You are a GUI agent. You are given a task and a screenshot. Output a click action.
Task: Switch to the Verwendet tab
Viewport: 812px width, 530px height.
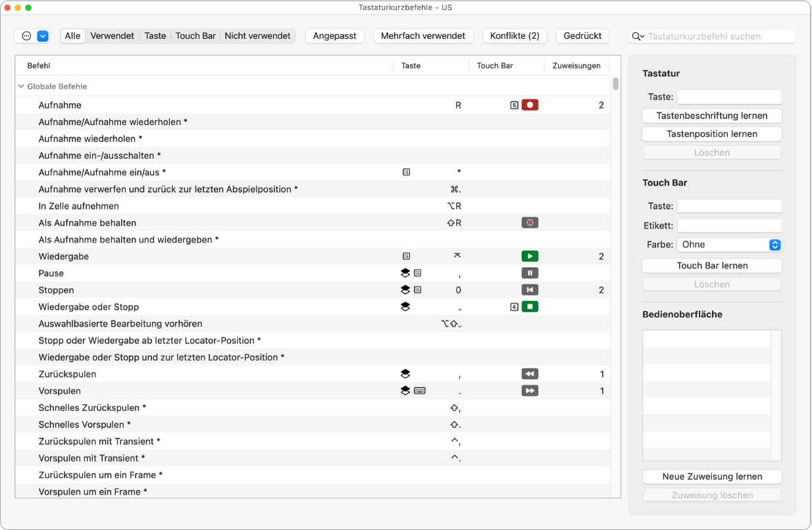click(112, 36)
